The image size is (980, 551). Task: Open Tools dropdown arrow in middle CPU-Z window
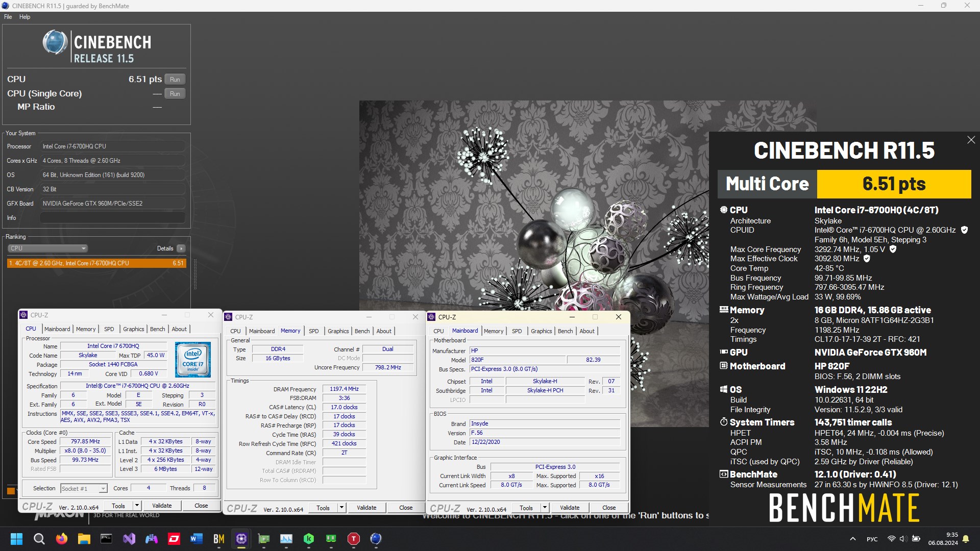coord(341,508)
